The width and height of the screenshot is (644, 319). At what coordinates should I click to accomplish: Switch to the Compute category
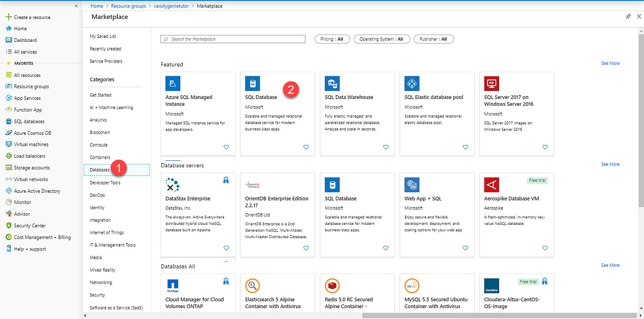tap(98, 144)
